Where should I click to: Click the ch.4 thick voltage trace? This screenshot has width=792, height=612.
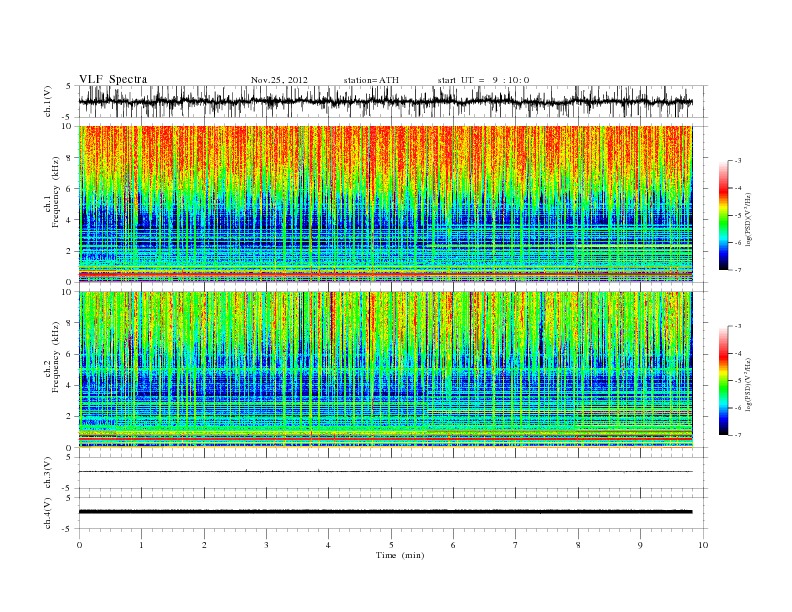click(x=385, y=512)
